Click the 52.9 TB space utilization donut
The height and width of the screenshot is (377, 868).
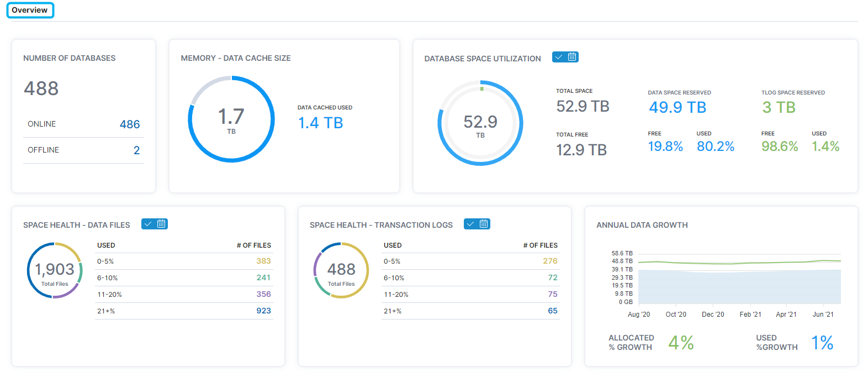click(x=480, y=123)
